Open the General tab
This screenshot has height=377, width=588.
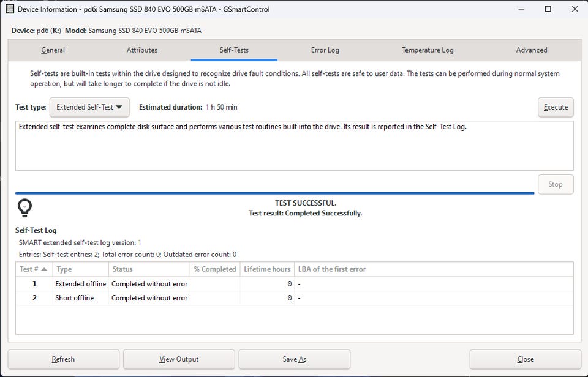click(53, 50)
